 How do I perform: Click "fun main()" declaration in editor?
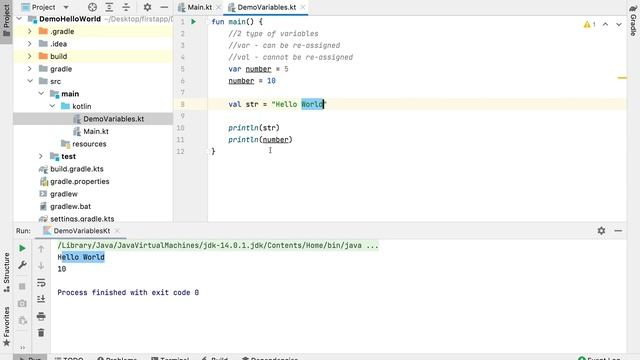click(237, 22)
